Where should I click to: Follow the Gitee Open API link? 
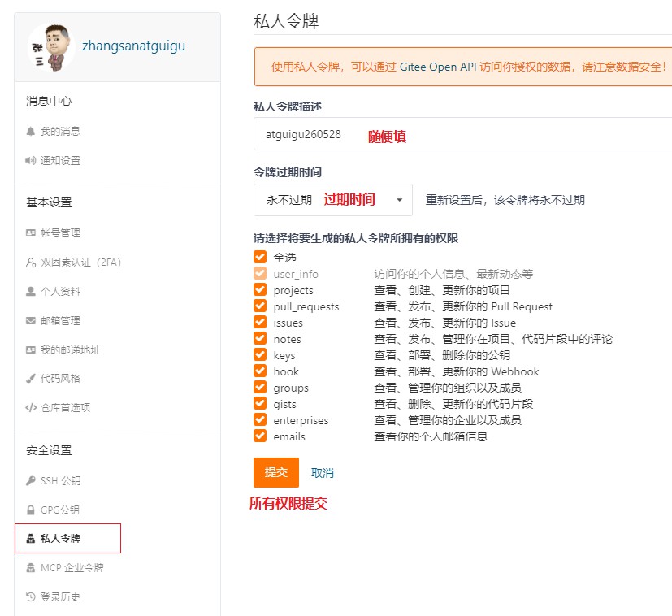click(438, 67)
